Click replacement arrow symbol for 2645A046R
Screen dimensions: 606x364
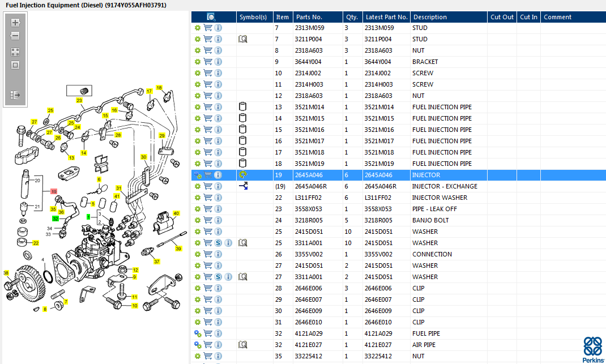click(243, 186)
